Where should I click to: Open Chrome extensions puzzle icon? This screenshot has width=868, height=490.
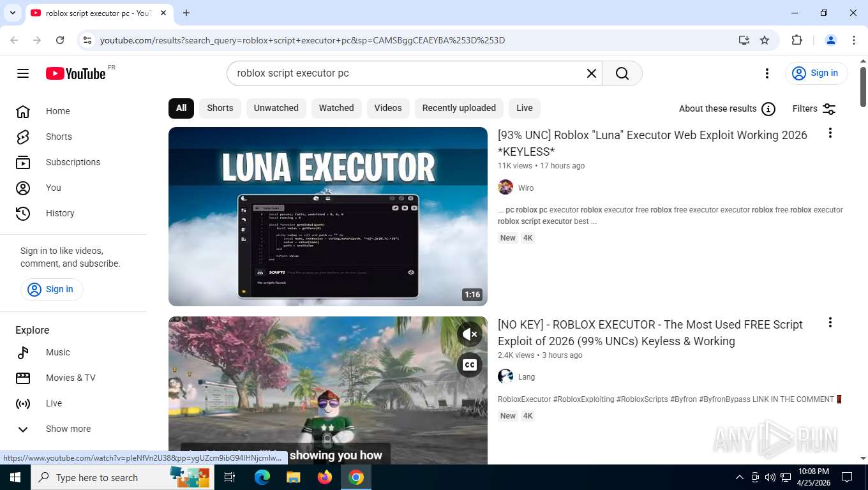(797, 40)
